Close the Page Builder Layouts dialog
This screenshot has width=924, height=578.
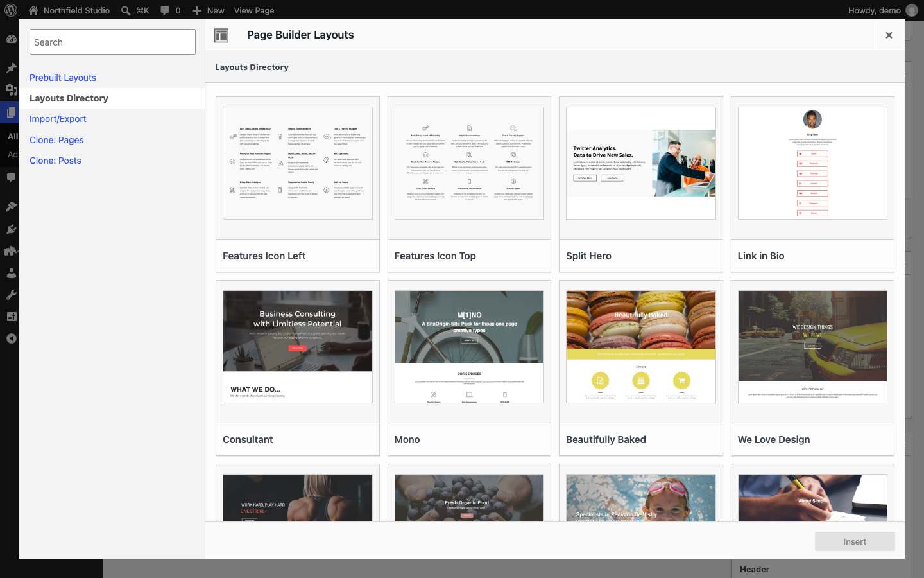pos(889,35)
